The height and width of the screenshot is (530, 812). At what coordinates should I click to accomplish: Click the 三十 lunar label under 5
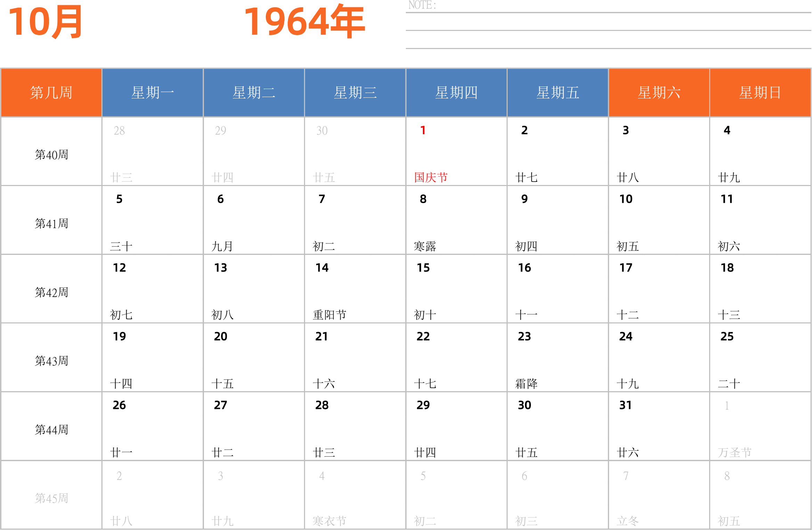coord(121,246)
